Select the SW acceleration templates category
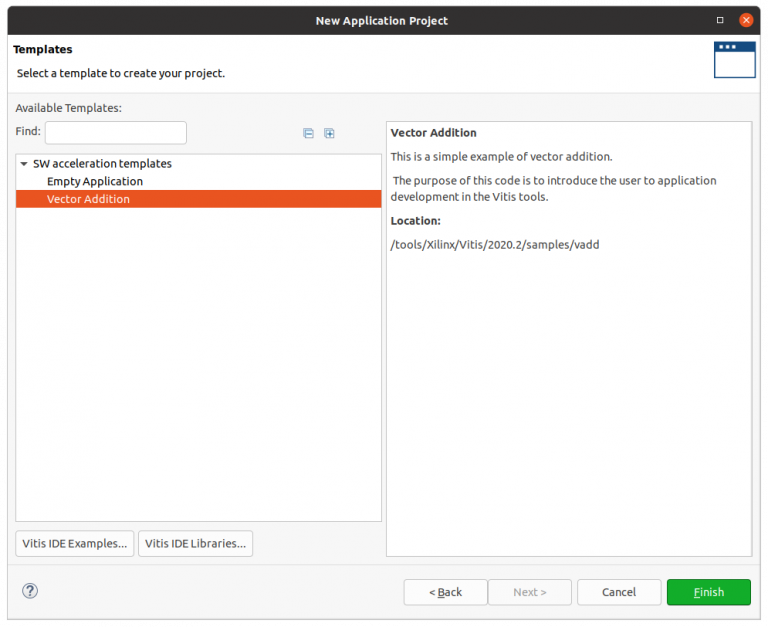The image size is (768, 627). [102, 163]
